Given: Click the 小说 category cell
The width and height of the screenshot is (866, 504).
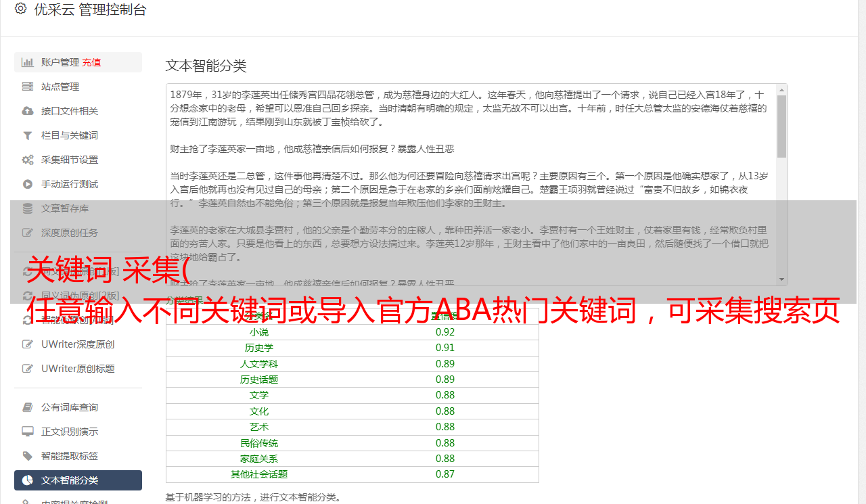Looking at the screenshot, I should coord(259,332).
